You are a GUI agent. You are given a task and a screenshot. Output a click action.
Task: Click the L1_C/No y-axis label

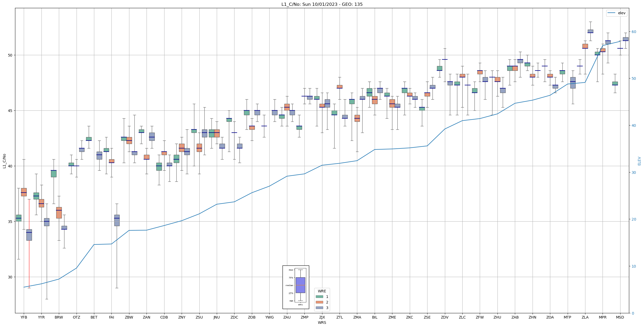point(4,161)
